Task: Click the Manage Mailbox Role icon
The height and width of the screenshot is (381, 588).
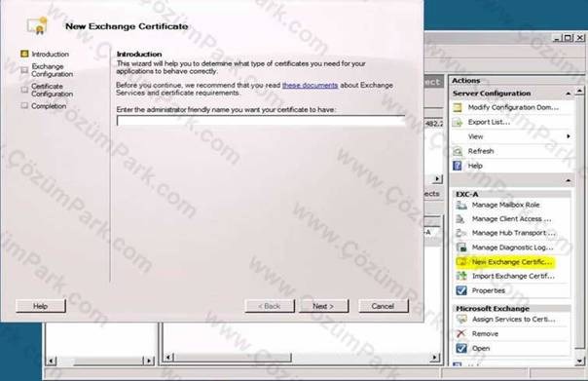Action: click(461, 205)
